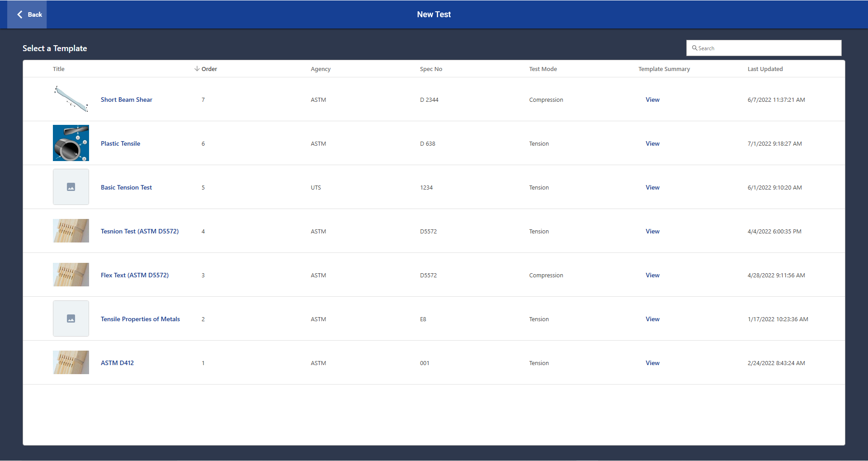This screenshot has width=868, height=461.
Task: Open Flex Text (ASTM D5572) template
Action: pyautogui.click(x=135, y=275)
